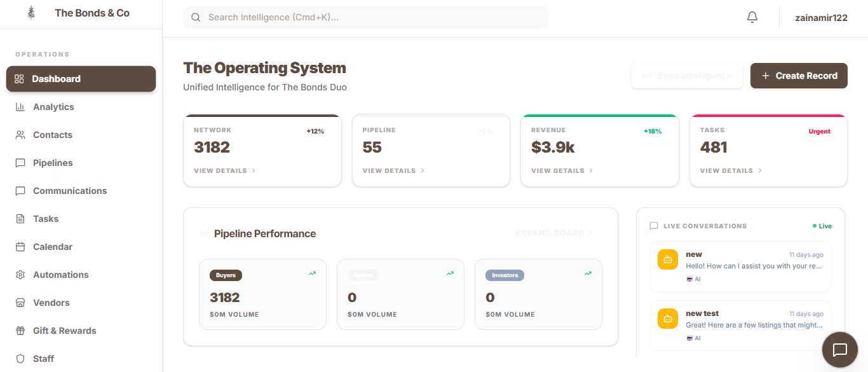868x372 pixels.
Task: Open the floating chat bubble widget
Action: point(840,350)
